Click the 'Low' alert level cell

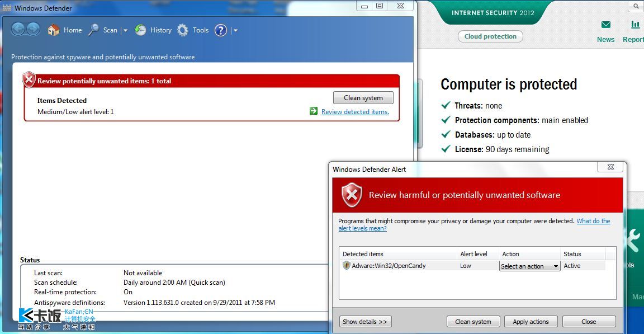[465, 266]
